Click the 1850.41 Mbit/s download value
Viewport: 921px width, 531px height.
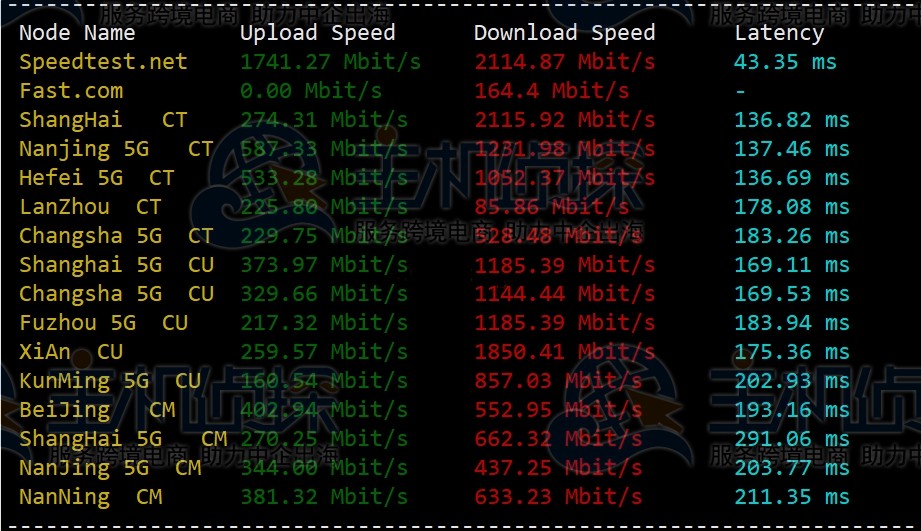pyautogui.click(x=564, y=352)
